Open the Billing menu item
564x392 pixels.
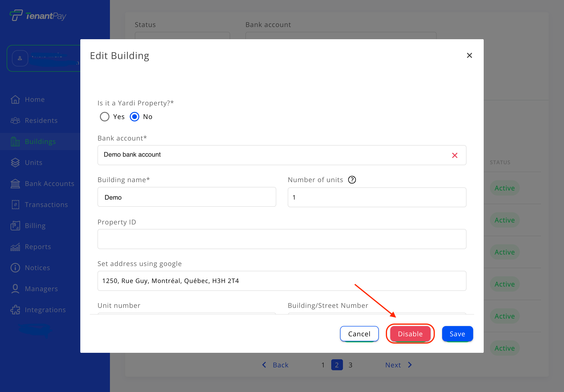pos(35,226)
